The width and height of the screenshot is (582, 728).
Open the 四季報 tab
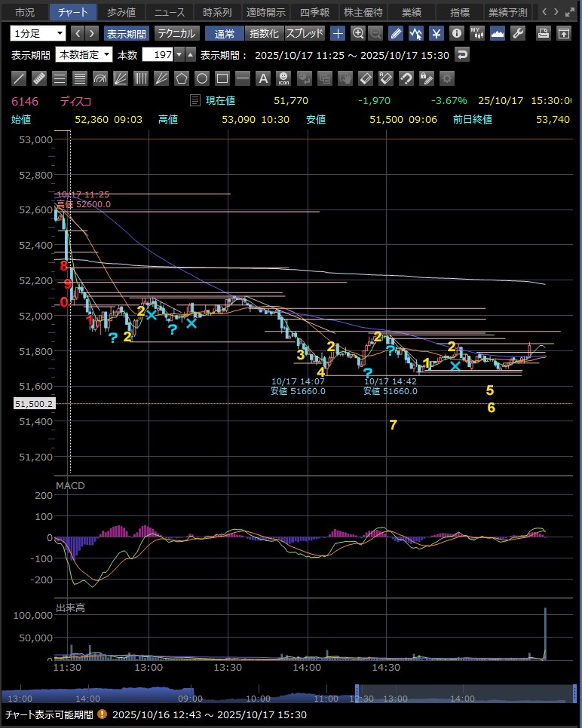click(x=314, y=12)
